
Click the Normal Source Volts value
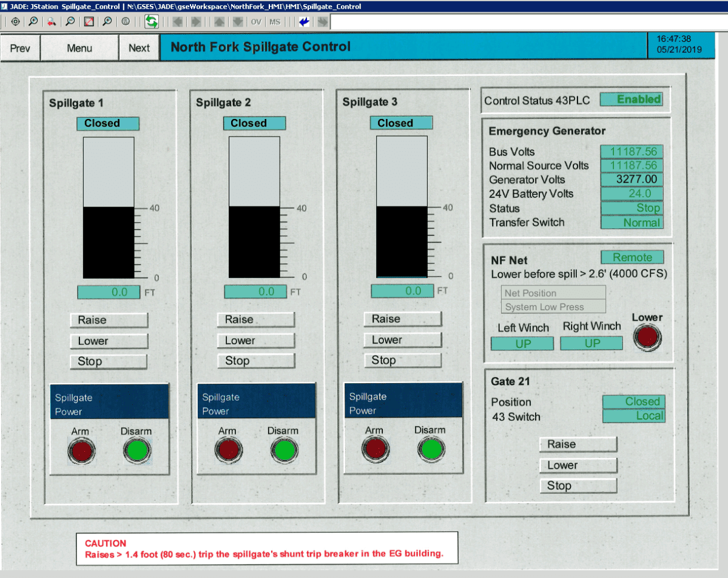(632, 166)
